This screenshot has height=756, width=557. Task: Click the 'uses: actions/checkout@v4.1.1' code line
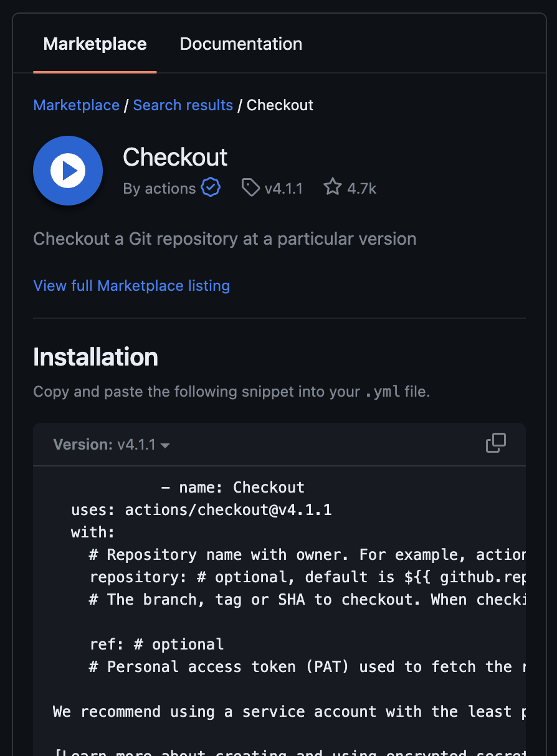[x=202, y=510]
